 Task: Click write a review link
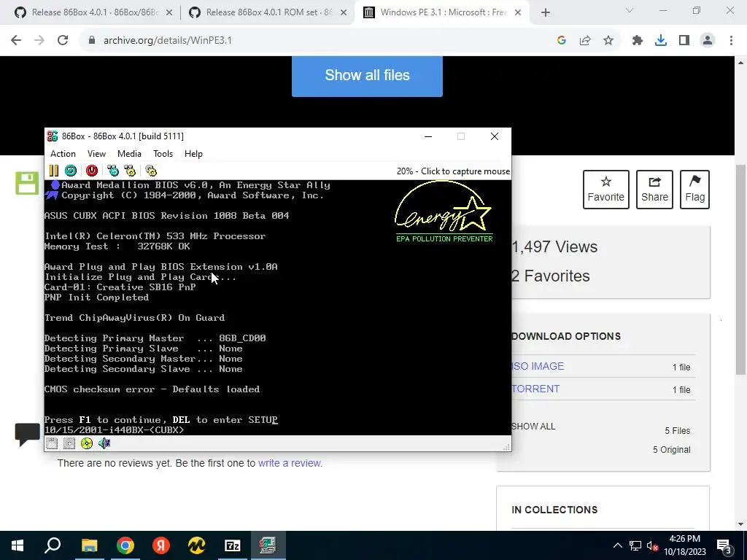pyautogui.click(x=290, y=463)
